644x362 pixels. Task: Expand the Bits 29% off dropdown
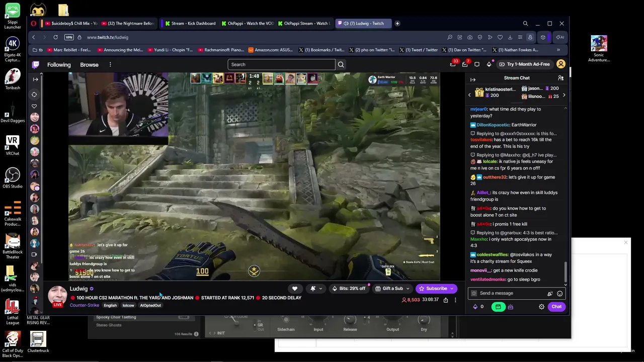click(348, 289)
